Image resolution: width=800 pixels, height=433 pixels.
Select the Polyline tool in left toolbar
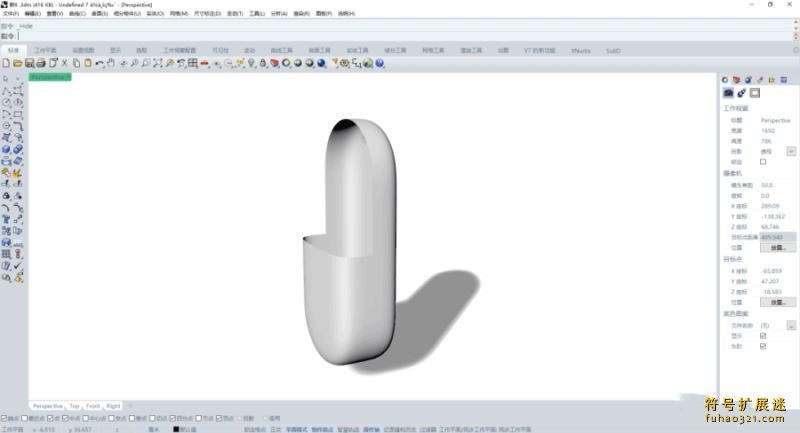6,91
